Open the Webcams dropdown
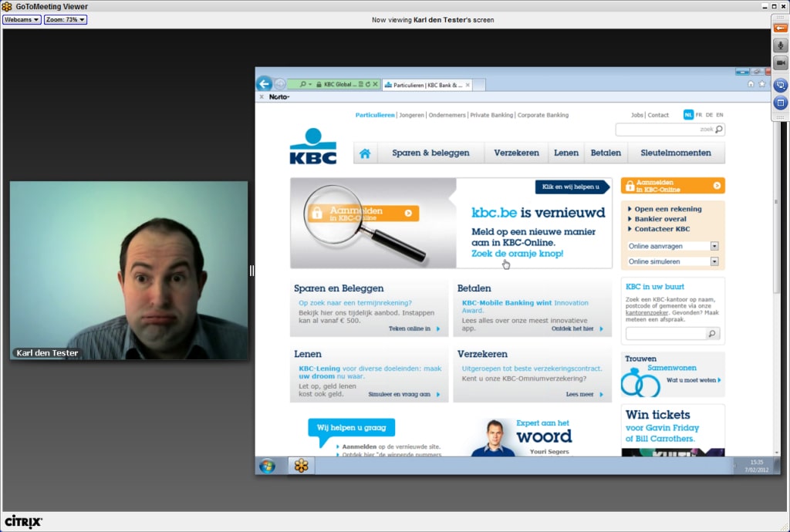The width and height of the screenshot is (790, 532). coord(22,19)
